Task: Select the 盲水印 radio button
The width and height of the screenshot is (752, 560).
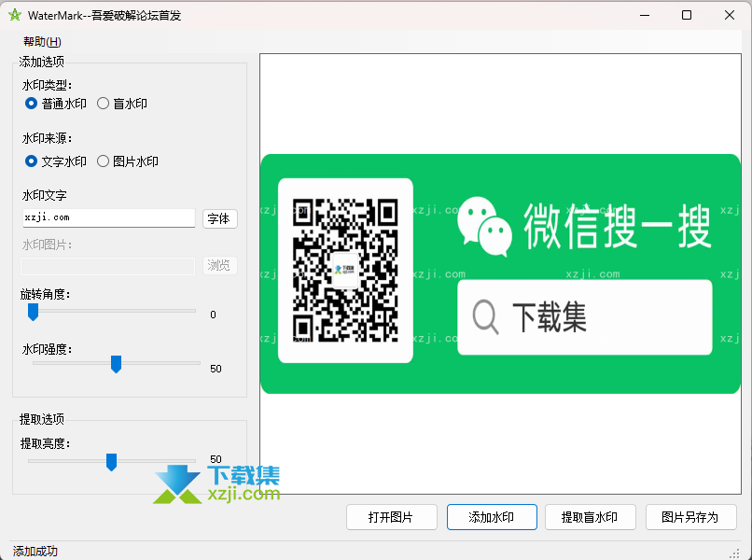Action: (x=122, y=104)
